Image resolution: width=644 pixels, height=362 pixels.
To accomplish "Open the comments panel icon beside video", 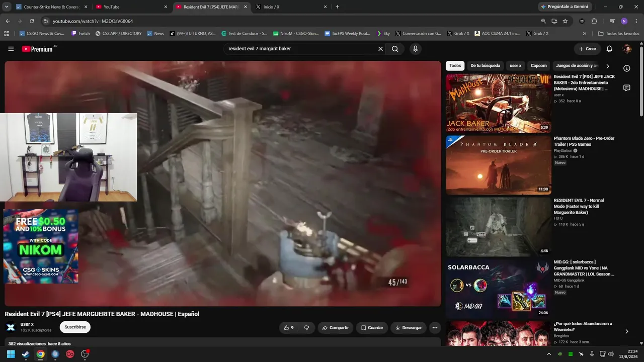I will (627, 88).
